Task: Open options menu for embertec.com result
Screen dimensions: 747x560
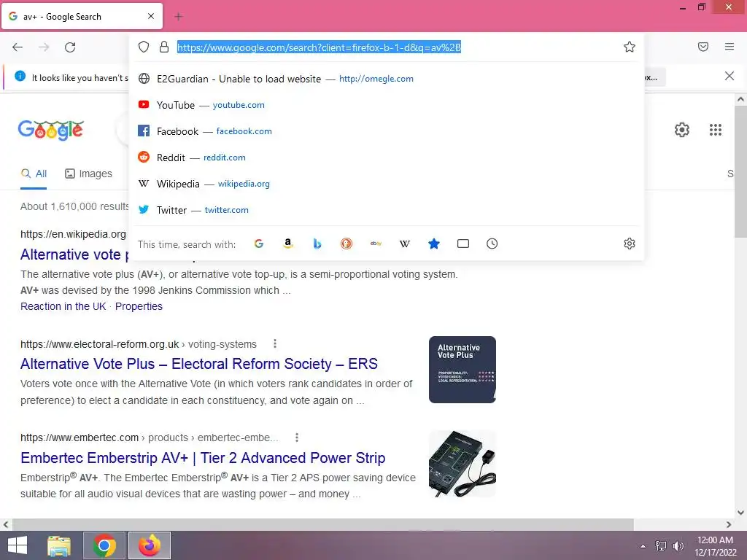Action: pyautogui.click(x=297, y=437)
